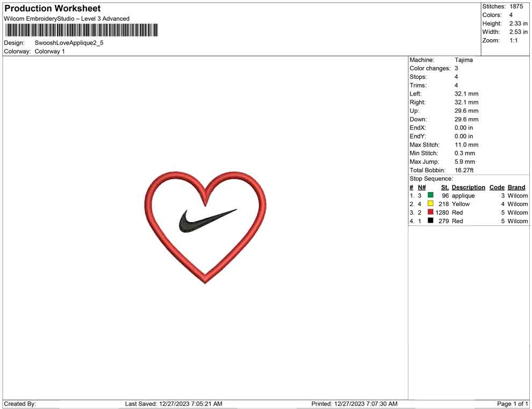Image resolution: width=532 pixels, height=409 pixels.
Task: Click the green applique color swatch
Action: coord(430,195)
